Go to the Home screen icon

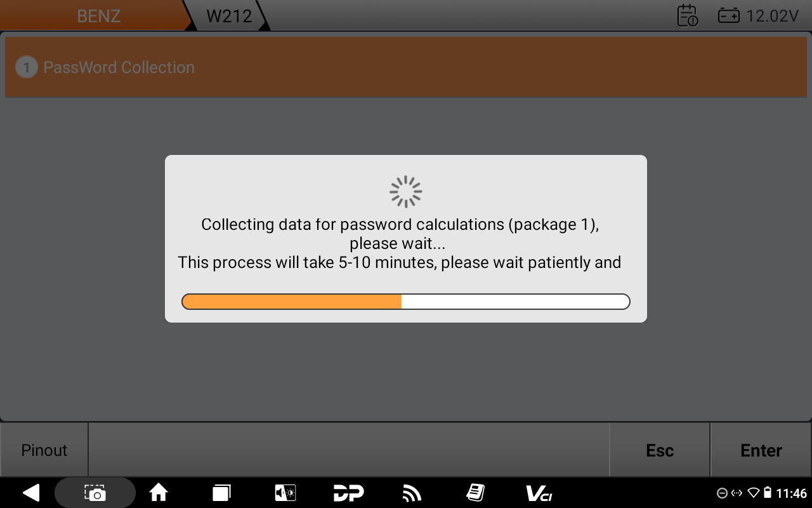point(158,493)
